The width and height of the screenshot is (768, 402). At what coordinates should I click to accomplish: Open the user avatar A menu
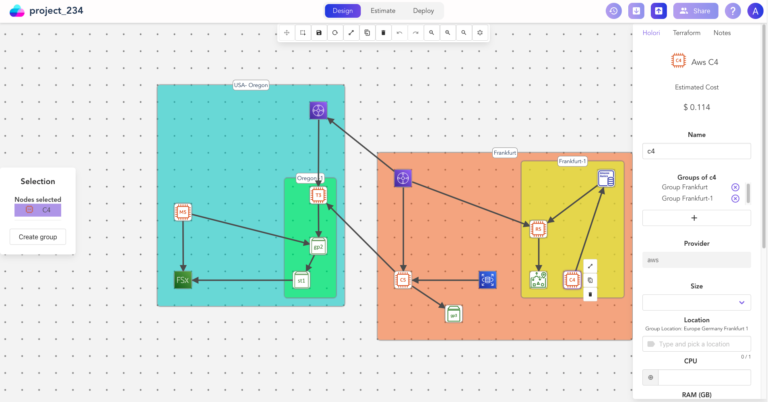(755, 11)
